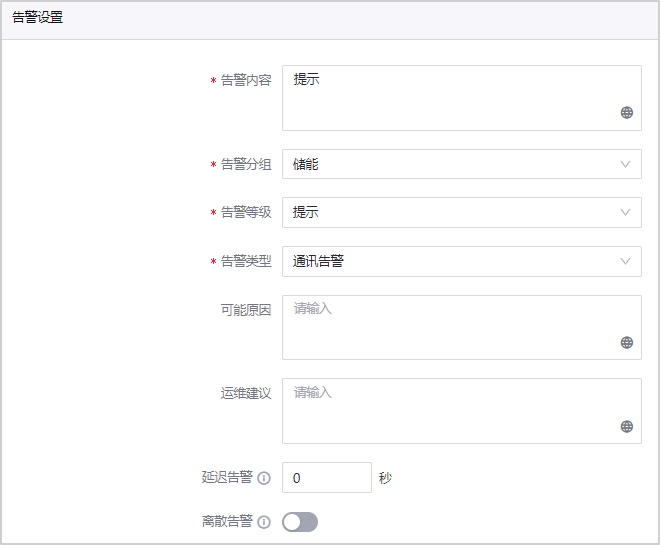Viewport: 660px width, 545px height.
Task: Click info icon next to 离散告警
Action: pos(264,522)
